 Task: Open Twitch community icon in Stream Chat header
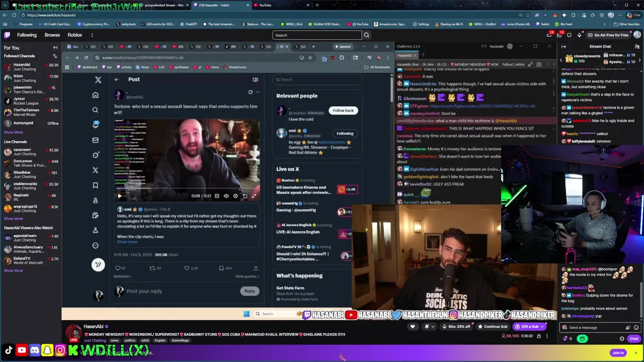[637, 46]
